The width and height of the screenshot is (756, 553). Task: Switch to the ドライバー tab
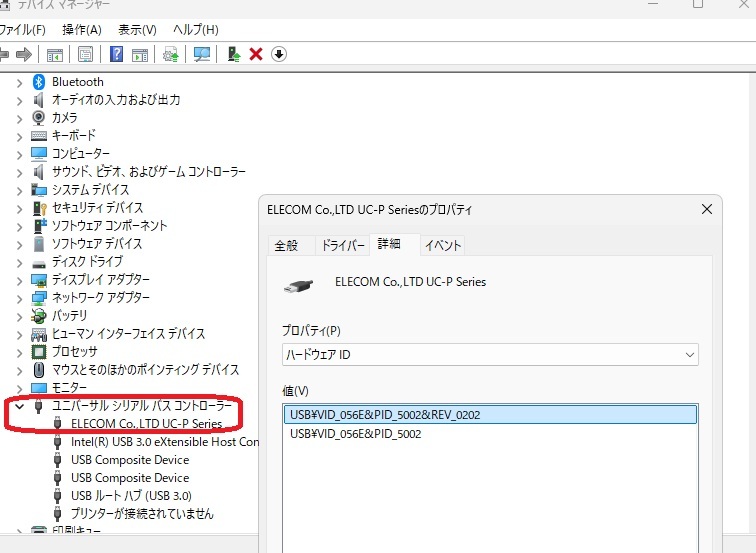[343, 245]
